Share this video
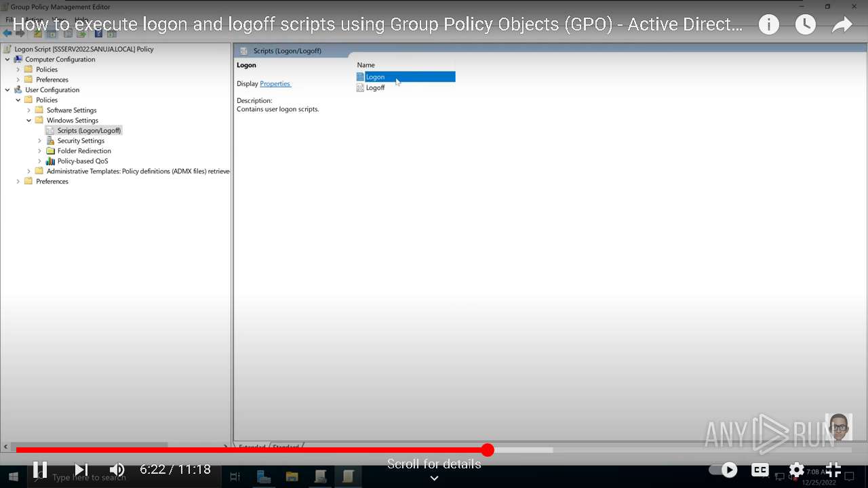 842,25
